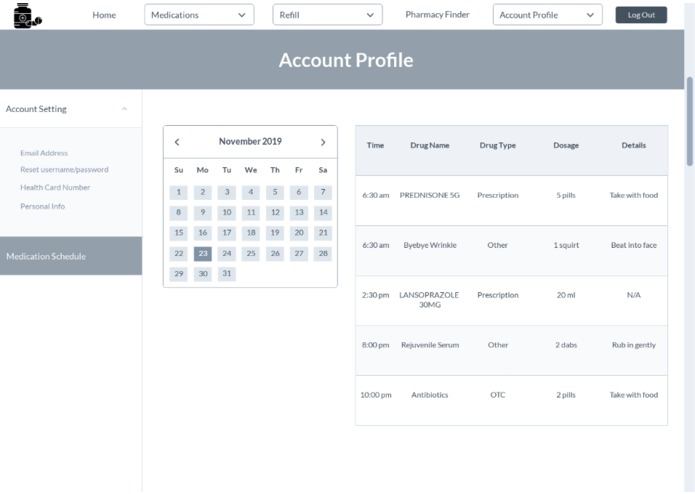Open Pharmacy Finder page
Image resolution: width=695 pixels, height=494 pixels.
click(x=437, y=15)
